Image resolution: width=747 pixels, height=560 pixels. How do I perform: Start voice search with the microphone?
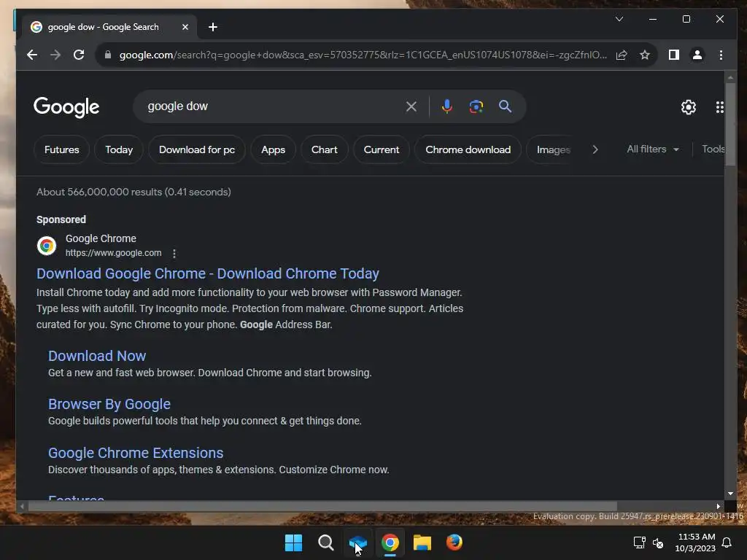click(446, 106)
